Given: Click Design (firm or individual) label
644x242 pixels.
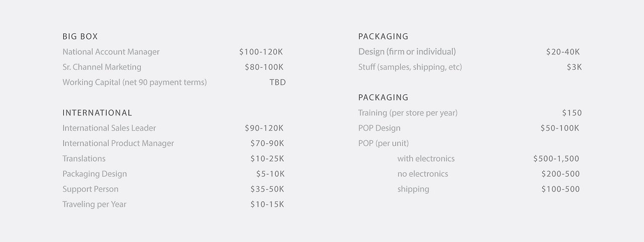Looking at the screenshot, I should (407, 52).
